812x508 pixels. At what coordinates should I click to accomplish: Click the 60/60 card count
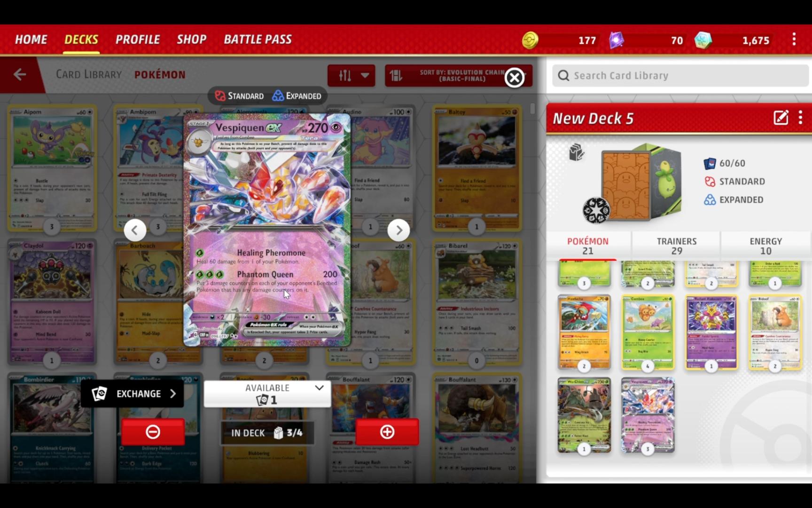point(725,163)
